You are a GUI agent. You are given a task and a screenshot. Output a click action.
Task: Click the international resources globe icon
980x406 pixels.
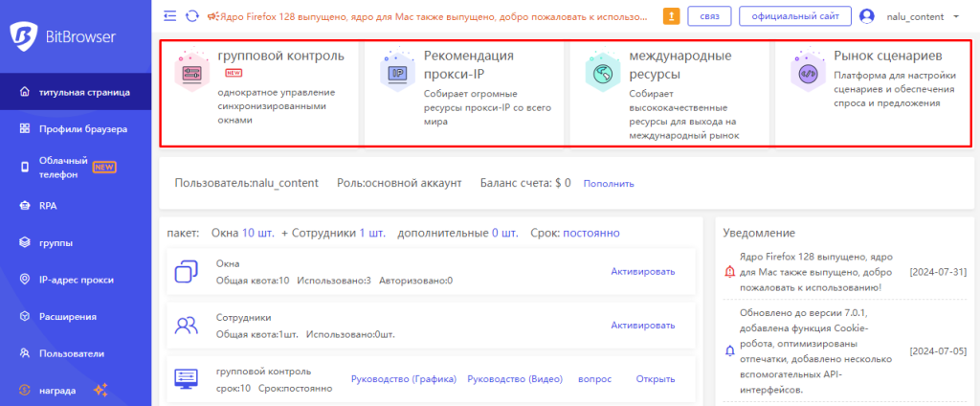(603, 71)
